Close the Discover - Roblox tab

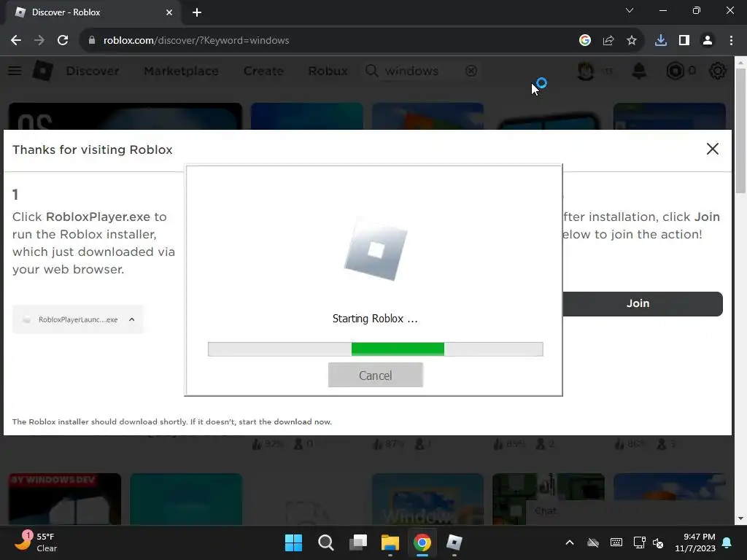click(x=169, y=12)
